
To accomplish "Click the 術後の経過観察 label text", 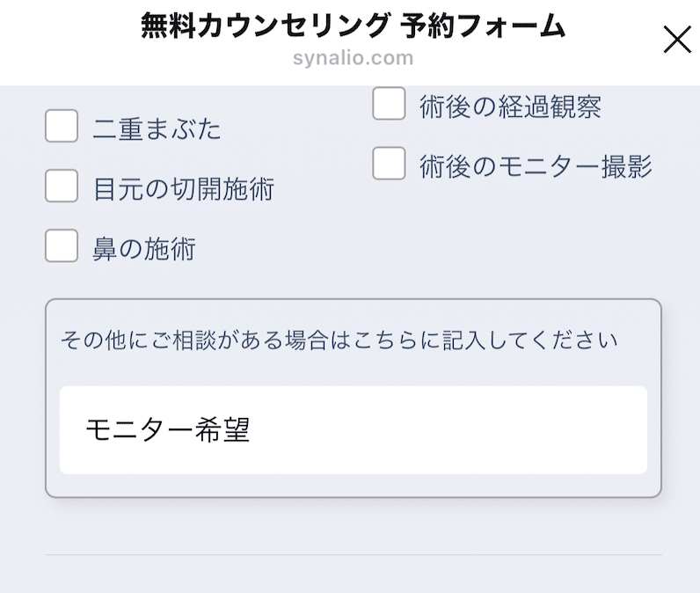I will coord(511,107).
